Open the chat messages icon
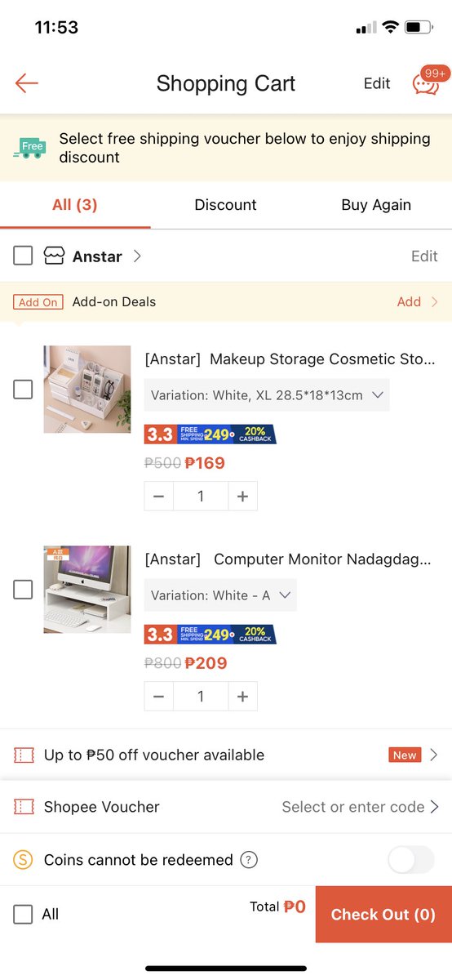452x980 pixels. coord(425,83)
